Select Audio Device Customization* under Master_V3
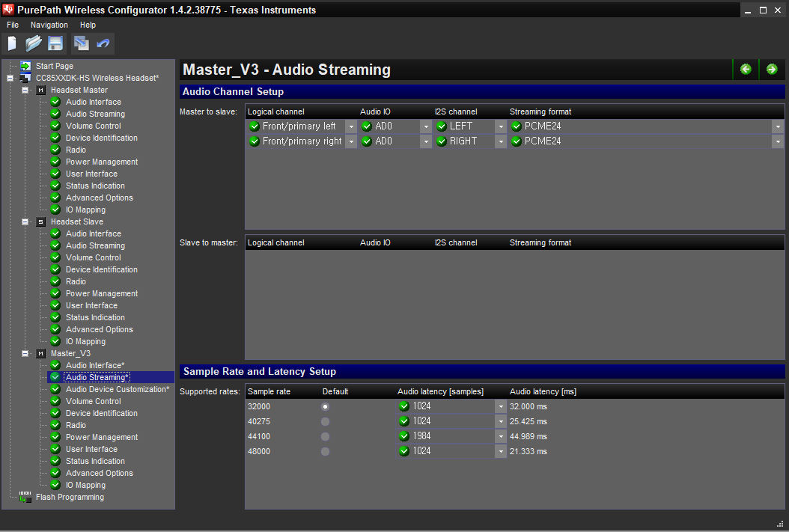This screenshot has height=532, width=789. click(118, 389)
